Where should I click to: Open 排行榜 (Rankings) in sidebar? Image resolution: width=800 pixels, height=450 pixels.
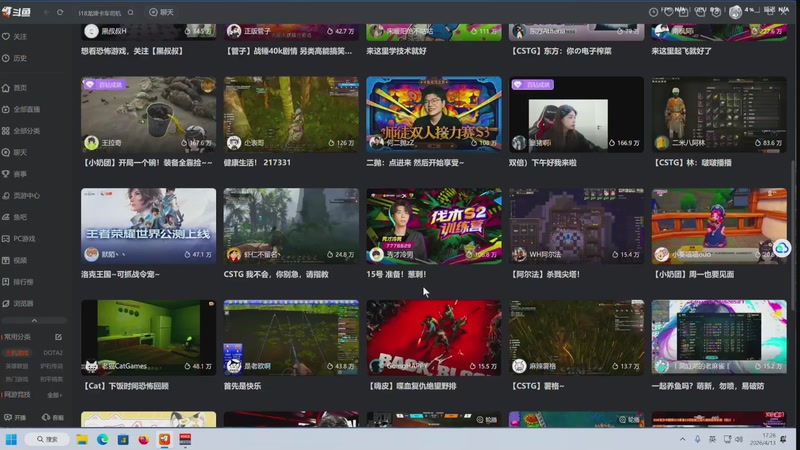18,282
